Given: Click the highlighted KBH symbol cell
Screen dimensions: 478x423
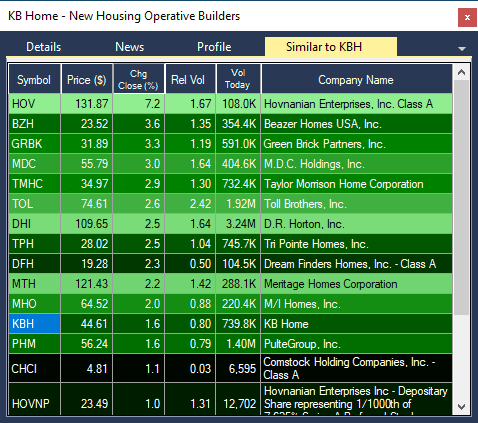Looking at the screenshot, I should [x=34, y=324].
